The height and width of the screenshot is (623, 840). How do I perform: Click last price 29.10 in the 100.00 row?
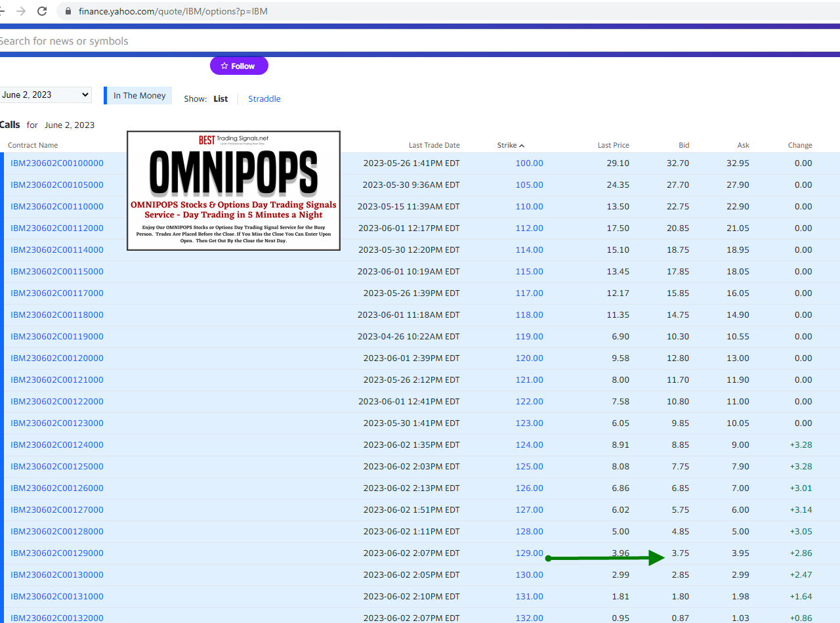[618, 163]
